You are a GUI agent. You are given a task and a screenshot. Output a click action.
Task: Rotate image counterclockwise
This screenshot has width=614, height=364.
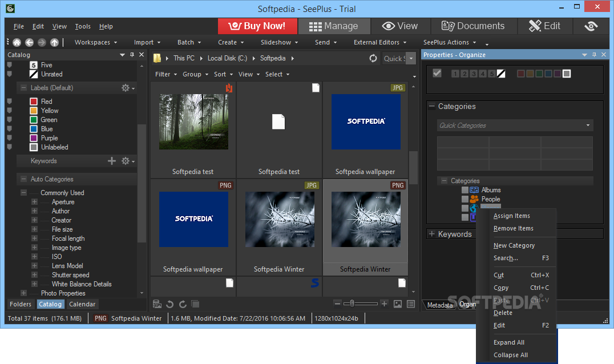[170, 304]
